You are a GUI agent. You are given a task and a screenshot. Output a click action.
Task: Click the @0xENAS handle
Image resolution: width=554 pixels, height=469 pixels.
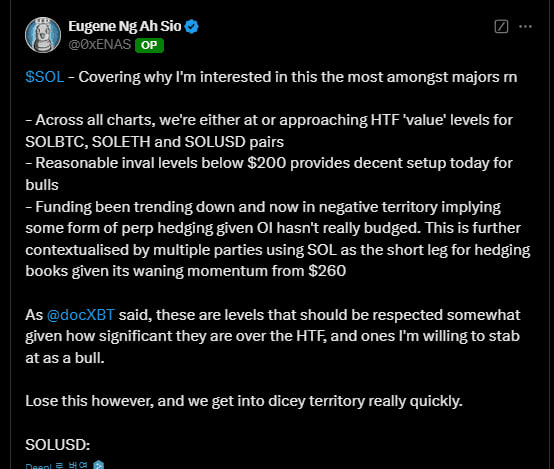[x=100, y=45]
